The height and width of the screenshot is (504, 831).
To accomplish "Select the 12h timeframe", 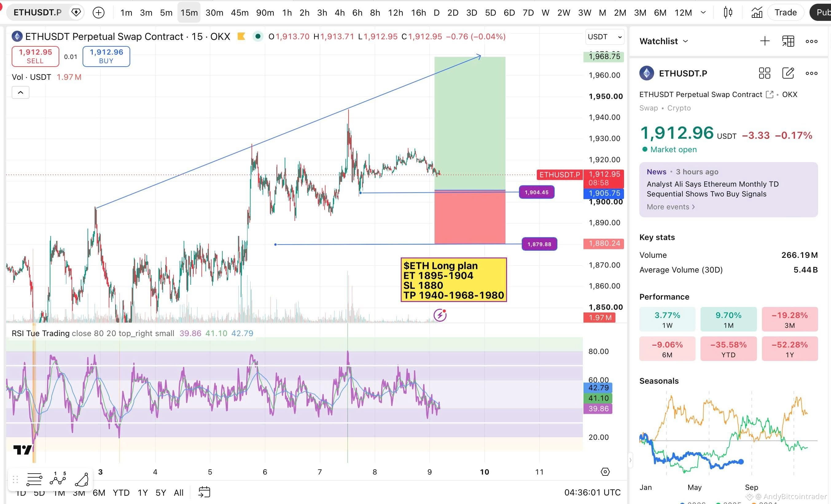I will point(395,13).
